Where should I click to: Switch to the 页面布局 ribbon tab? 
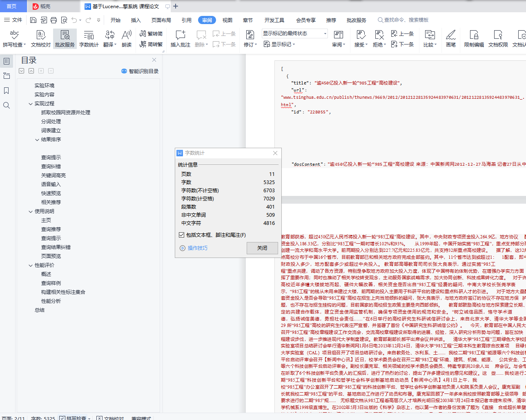[x=161, y=20]
